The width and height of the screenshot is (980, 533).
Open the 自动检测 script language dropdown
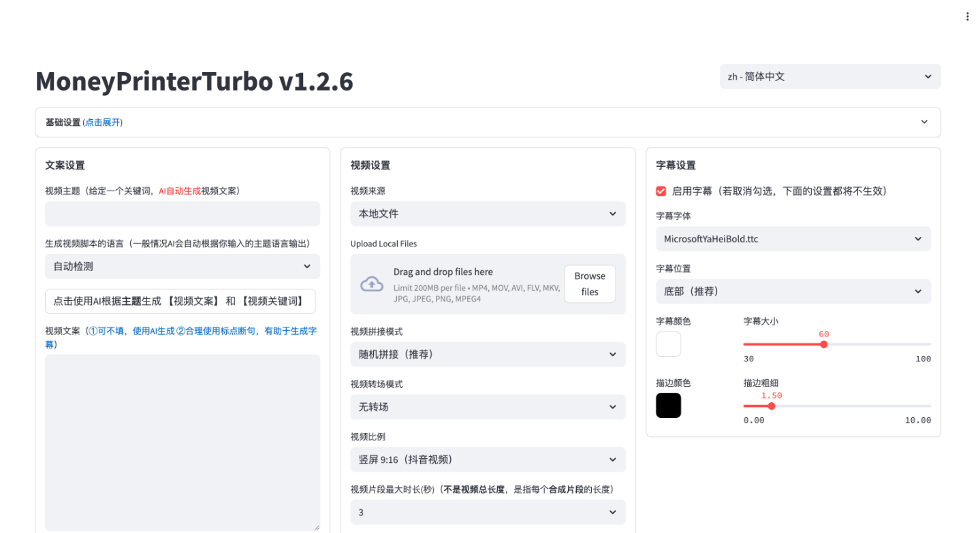click(x=183, y=266)
